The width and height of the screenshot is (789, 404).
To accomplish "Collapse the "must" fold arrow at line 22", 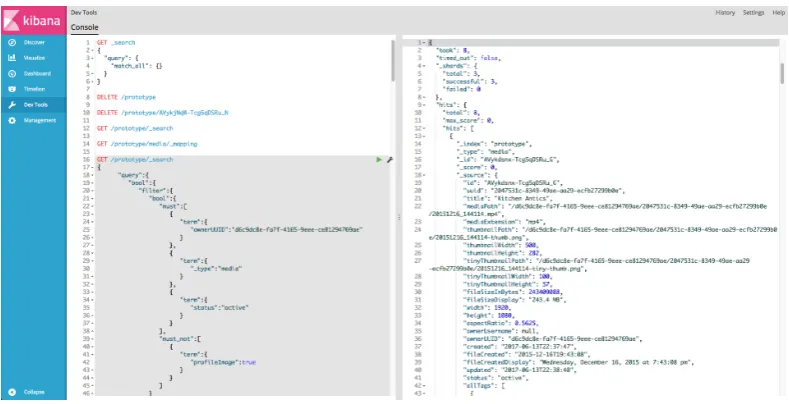I will (93, 207).
